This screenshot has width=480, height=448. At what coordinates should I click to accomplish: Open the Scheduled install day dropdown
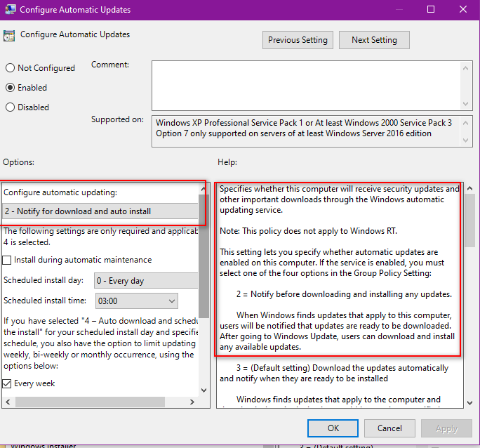point(146,281)
